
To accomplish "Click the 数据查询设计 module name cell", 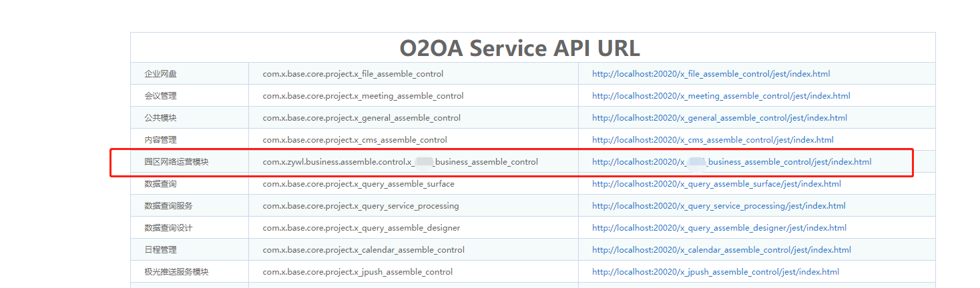I will pyautogui.click(x=169, y=228).
